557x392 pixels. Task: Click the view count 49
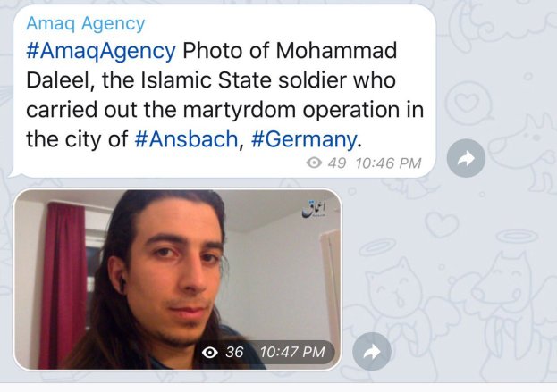pos(337,163)
